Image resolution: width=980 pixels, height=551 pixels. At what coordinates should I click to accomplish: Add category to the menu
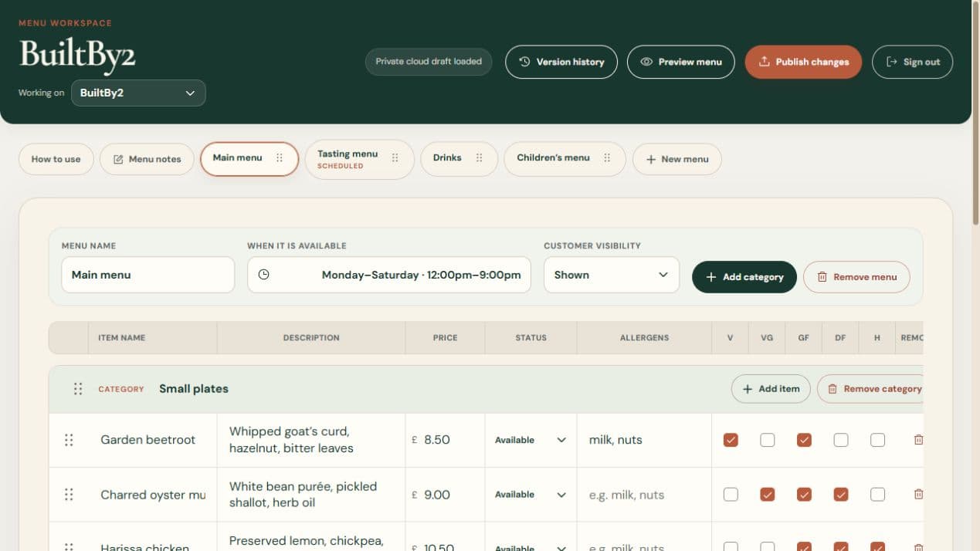[744, 277]
